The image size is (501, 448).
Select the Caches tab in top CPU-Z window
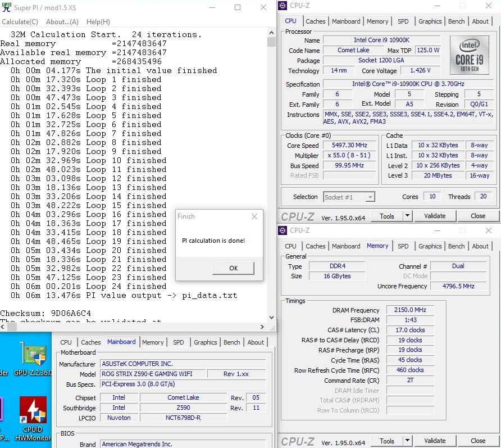pyautogui.click(x=315, y=21)
